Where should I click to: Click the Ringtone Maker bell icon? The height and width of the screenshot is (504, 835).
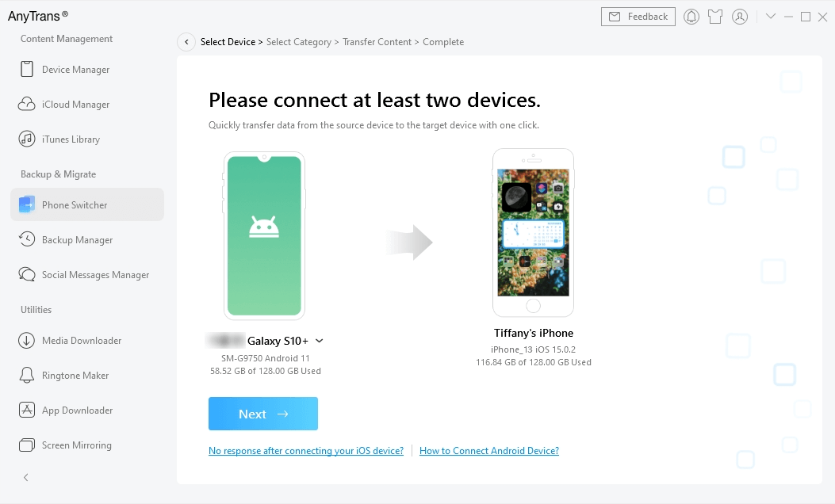(27, 376)
